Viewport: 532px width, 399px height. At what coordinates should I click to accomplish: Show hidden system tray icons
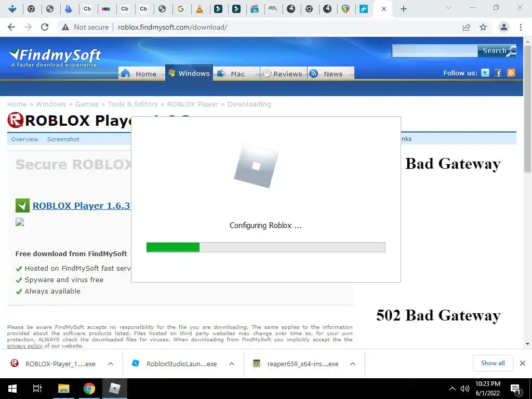453,389
